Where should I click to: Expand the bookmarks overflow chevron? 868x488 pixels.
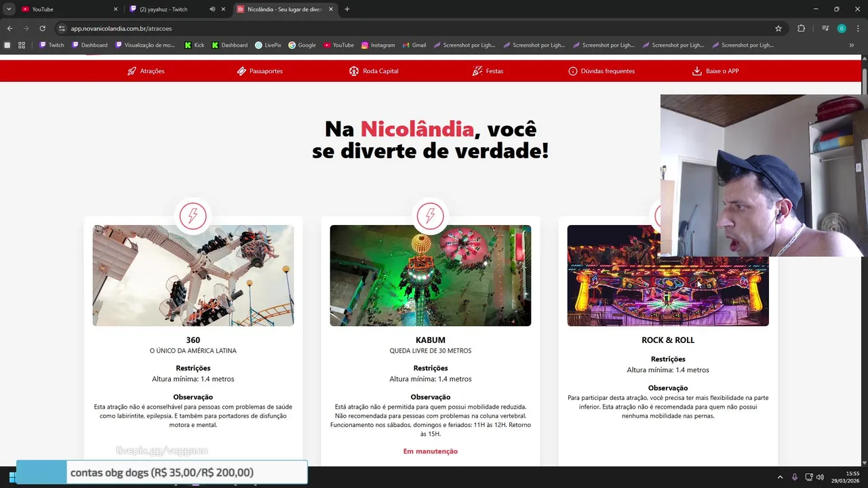pyautogui.click(x=852, y=45)
